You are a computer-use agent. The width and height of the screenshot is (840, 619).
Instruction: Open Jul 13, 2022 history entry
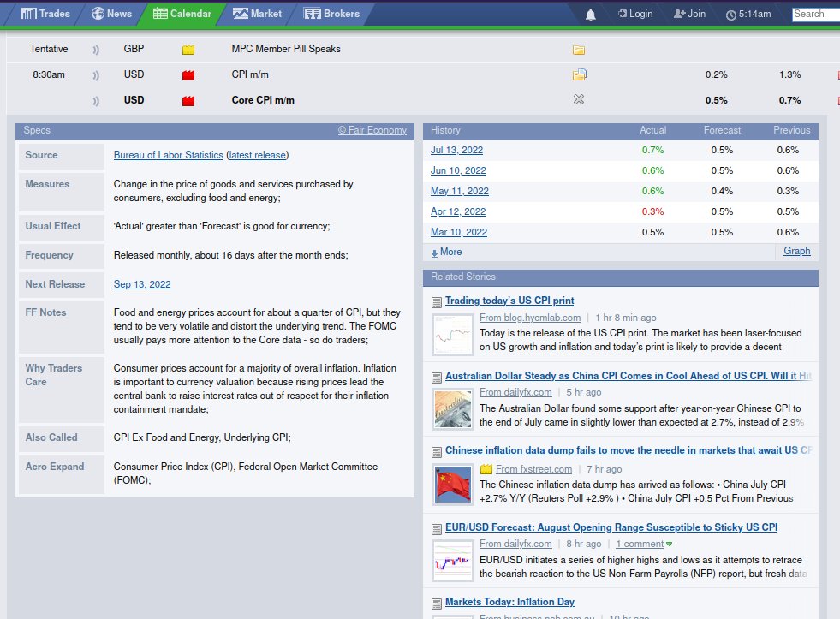[x=456, y=151]
